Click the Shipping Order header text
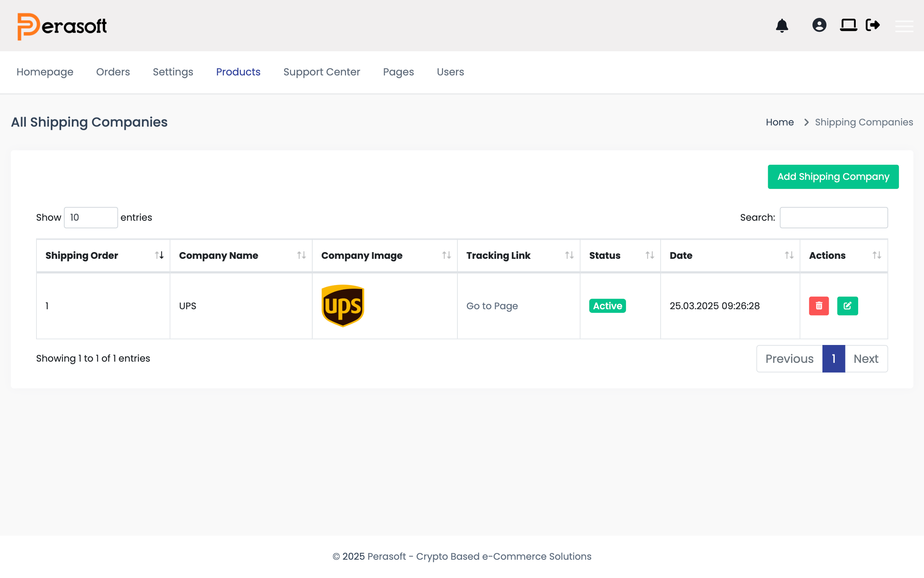 pos(82,256)
